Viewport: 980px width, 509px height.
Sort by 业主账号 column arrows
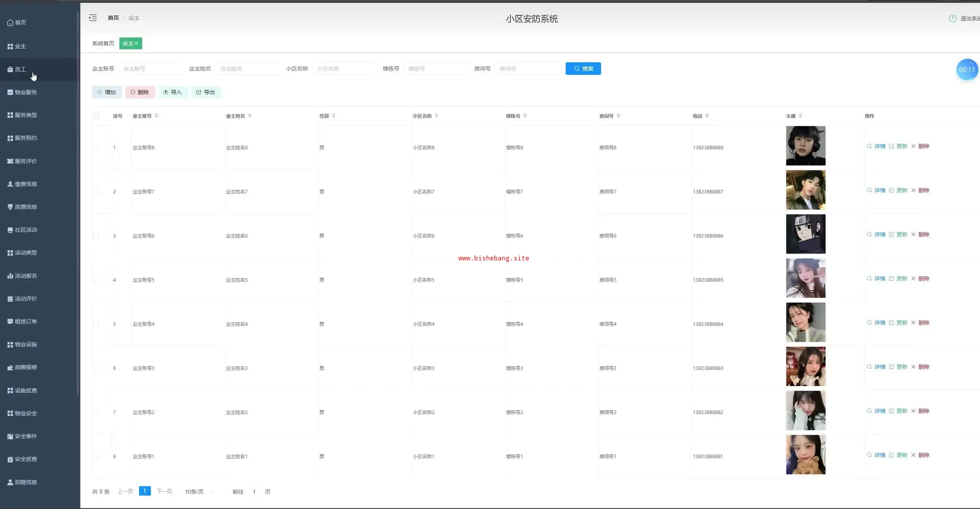tap(156, 116)
